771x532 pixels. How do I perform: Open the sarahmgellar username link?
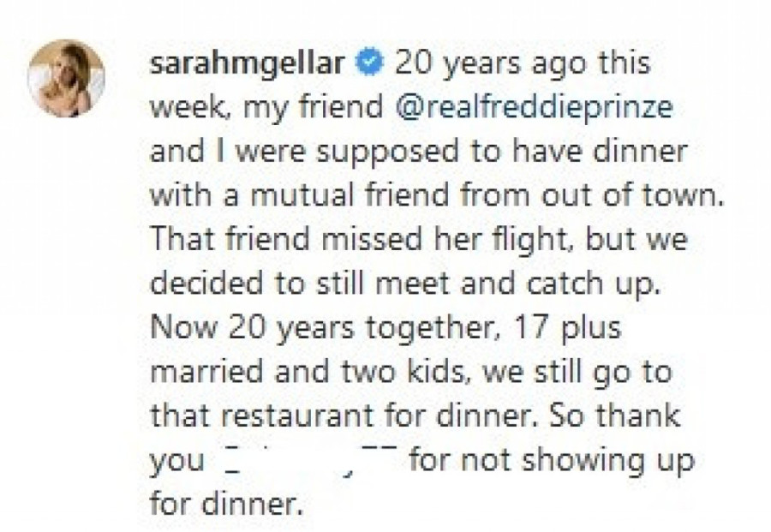click(248, 64)
